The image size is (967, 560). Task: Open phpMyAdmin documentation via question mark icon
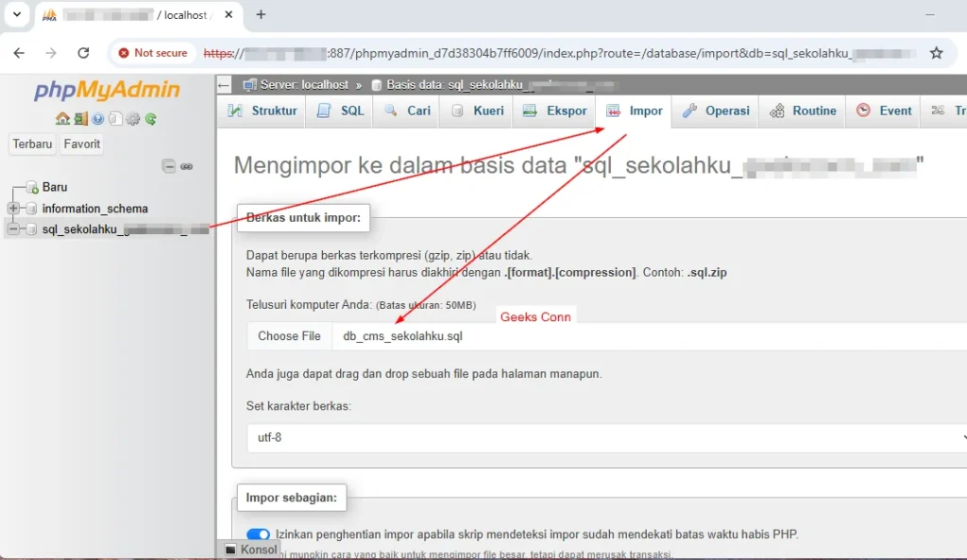[x=97, y=119]
